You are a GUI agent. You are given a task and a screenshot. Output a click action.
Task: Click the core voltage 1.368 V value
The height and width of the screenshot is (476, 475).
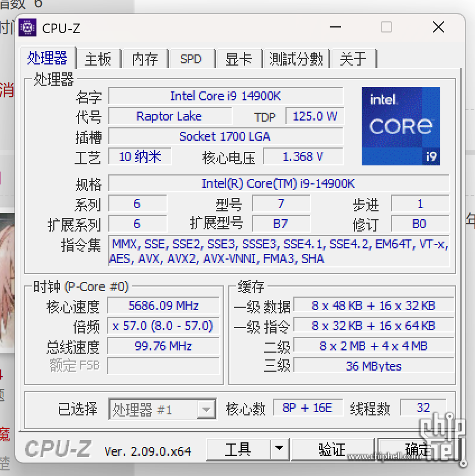tap(303, 157)
